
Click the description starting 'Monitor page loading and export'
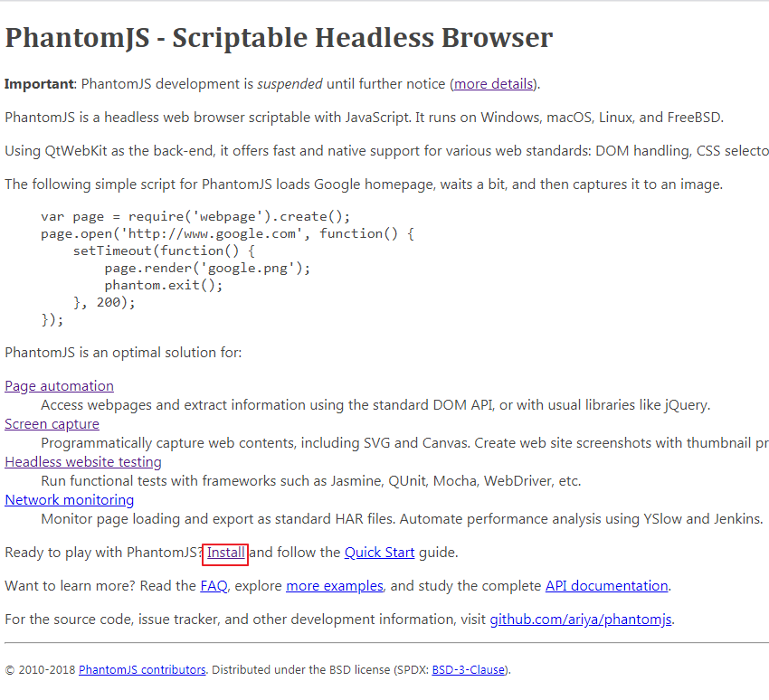point(403,518)
